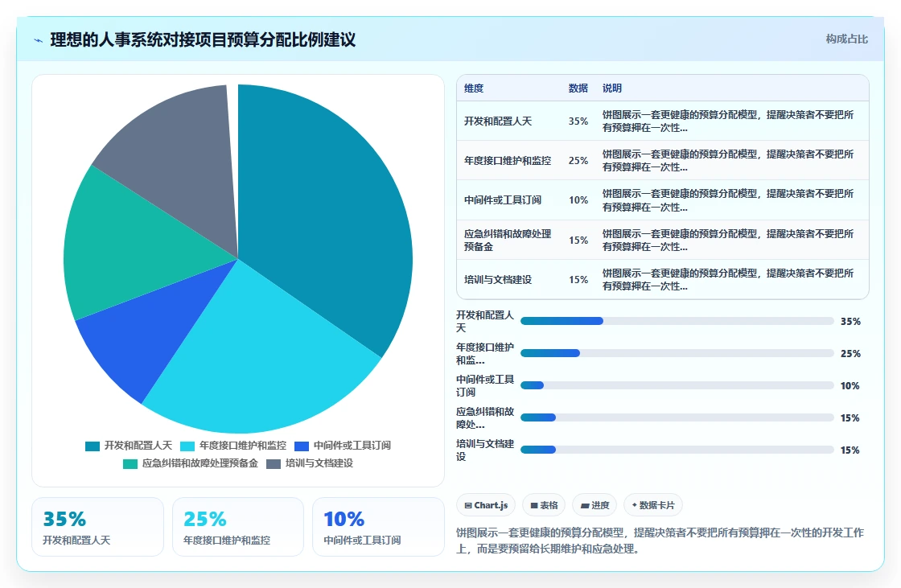Select table cell 年度接口维护和监控
901x588 pixels.
508,160
